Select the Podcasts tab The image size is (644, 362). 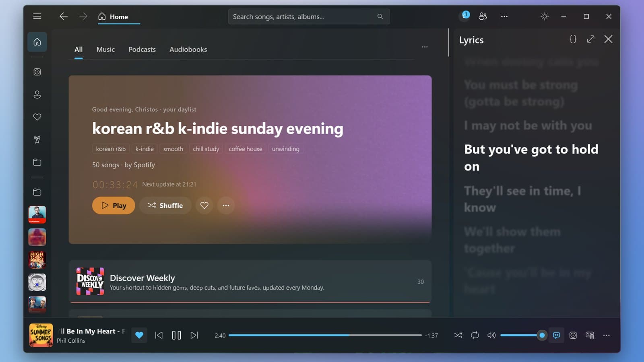[x=142, y=49]
